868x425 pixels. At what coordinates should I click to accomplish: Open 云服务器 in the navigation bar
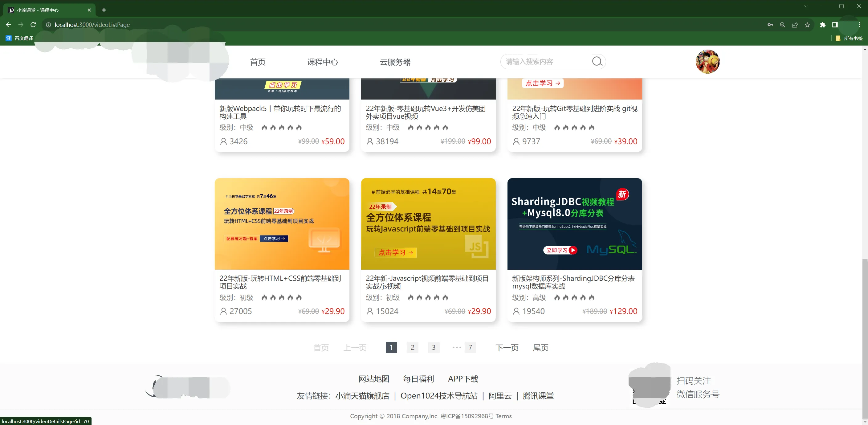[x=395, y=62]
